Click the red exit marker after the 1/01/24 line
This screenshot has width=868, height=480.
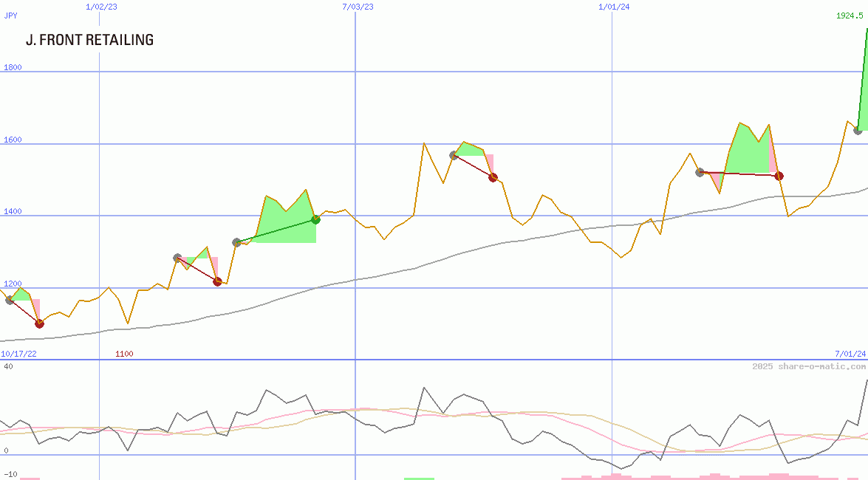(x=779, y=176)
